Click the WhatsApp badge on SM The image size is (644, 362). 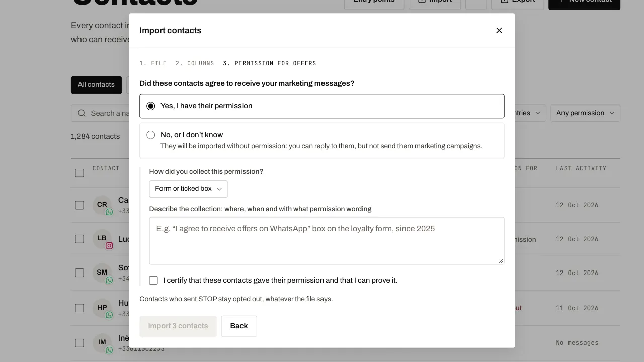(109, 280)
